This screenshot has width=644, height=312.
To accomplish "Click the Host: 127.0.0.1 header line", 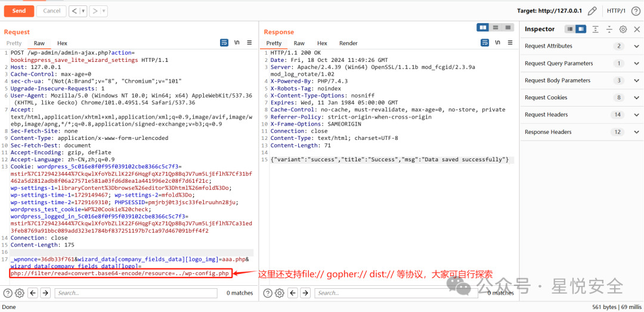I will click(x=36, y=67).
